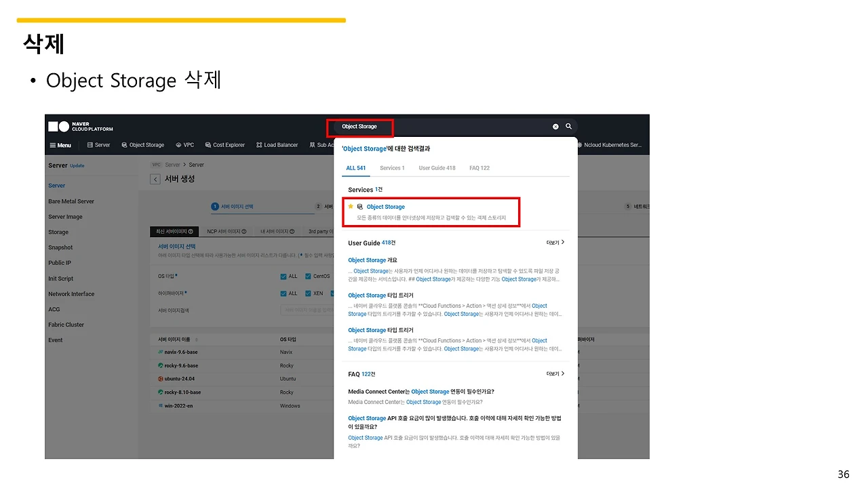Image resolution: width=868 pixels, height=488 pixels.
Task: Open the Media Connect Center FAQ entry
Action: (x=421, y=392)
